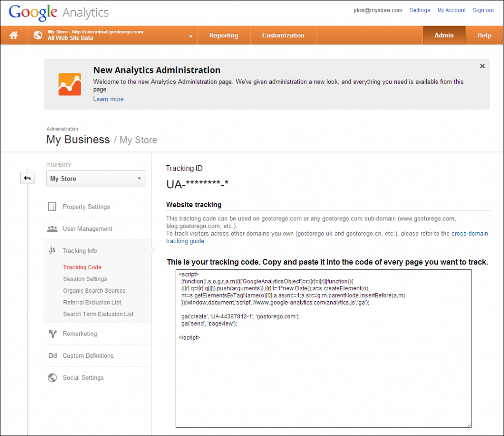Click the orange Analytics chart icon in the banner
The height and width of the screenshot is (436, 504).
tap(70, 84)
